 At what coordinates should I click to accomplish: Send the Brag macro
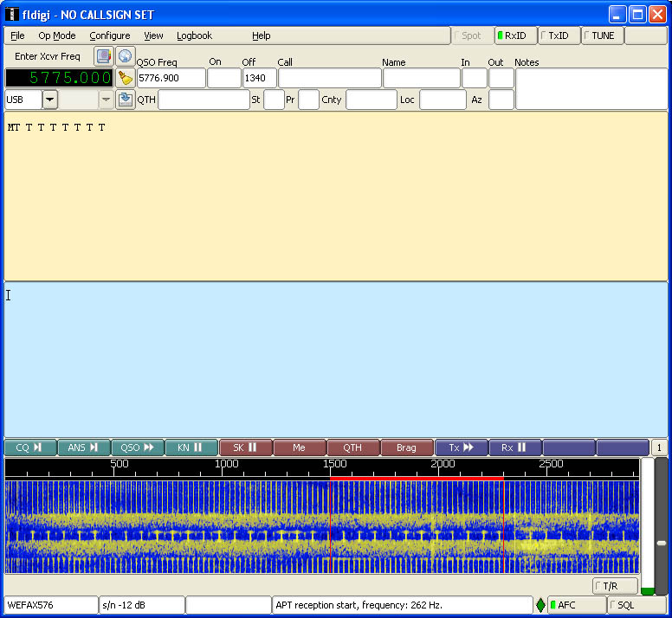407,447
